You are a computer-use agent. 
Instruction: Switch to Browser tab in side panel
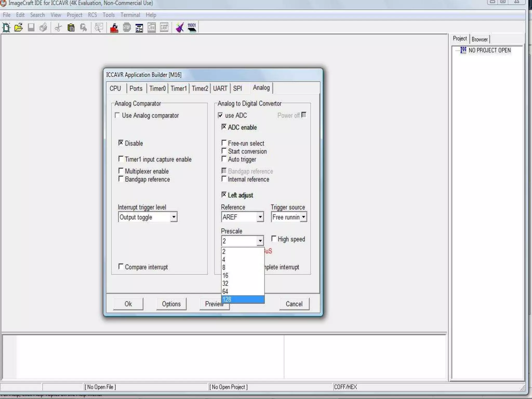point(480,39)
